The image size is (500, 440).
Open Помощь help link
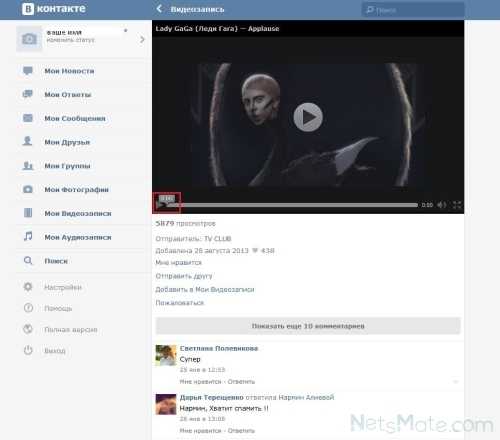(x=58, y=308)
